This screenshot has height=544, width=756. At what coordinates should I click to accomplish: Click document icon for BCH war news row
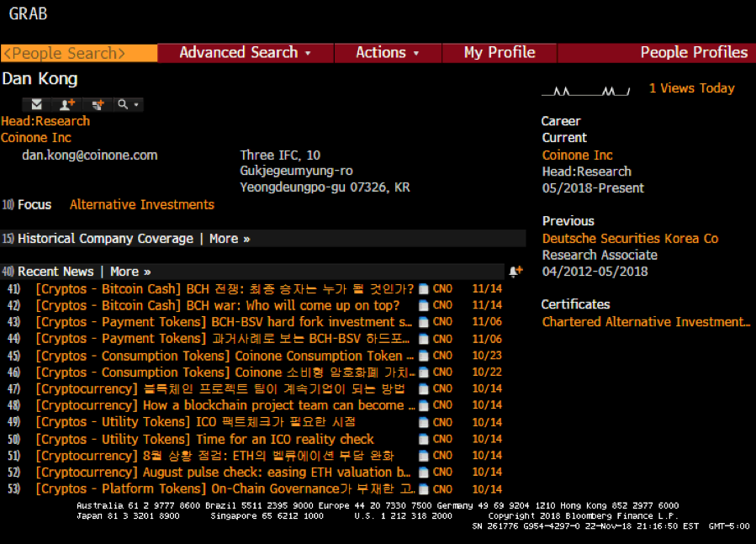pyautogui.click(x=424, y=305)
